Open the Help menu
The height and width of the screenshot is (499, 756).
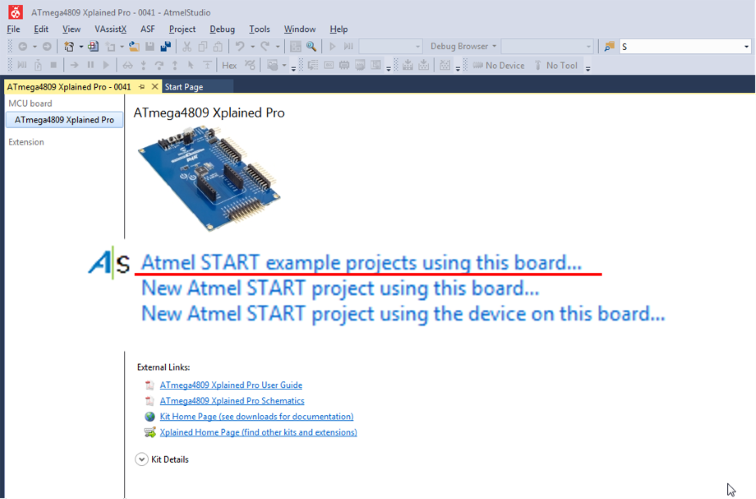click(x=338, y=29)
